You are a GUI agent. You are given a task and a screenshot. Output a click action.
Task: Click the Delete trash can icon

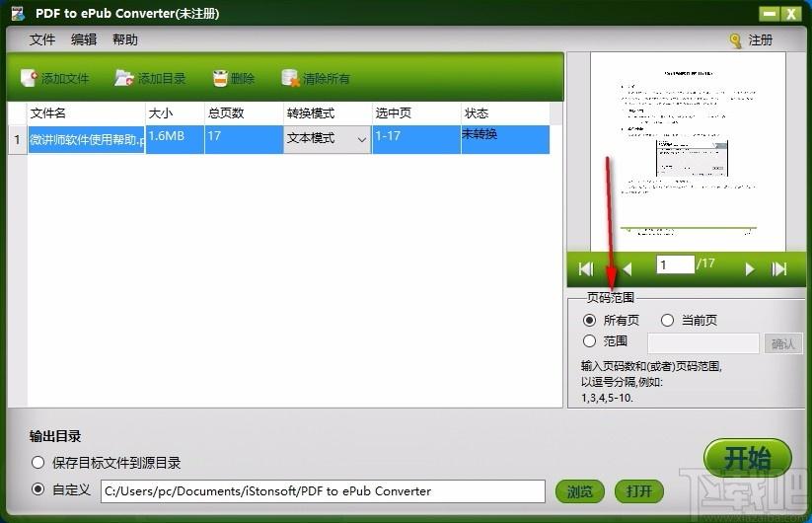tap(220, 78)
